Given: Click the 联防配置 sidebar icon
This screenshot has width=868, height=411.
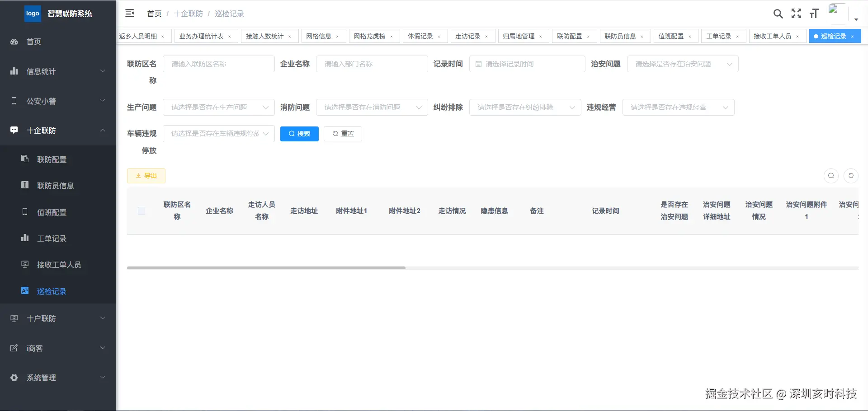Looking at the screenshot, I should tap(25, 159).
